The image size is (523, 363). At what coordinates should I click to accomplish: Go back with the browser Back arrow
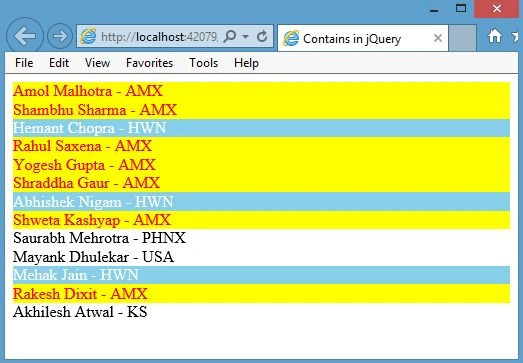[25, 36]
